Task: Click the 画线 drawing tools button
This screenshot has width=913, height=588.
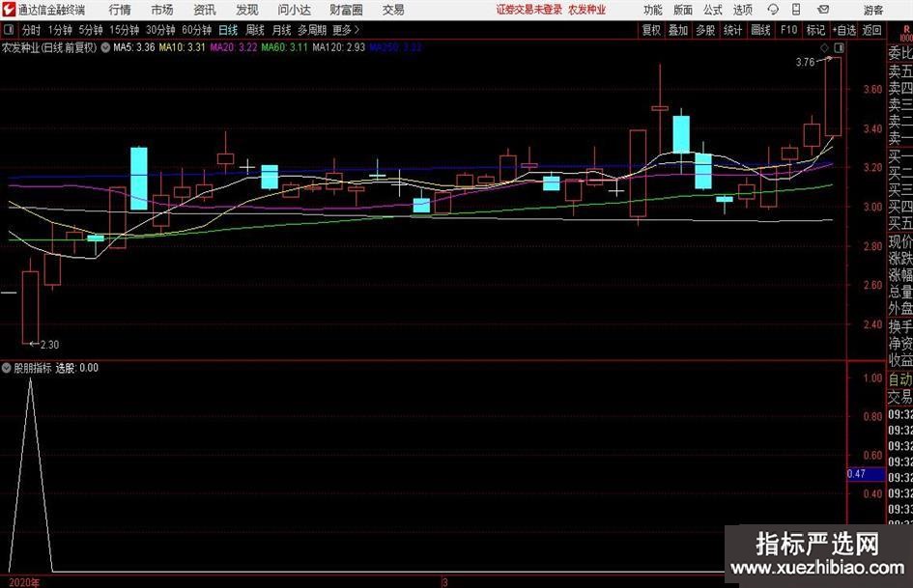Action: [x=761, y=30]
